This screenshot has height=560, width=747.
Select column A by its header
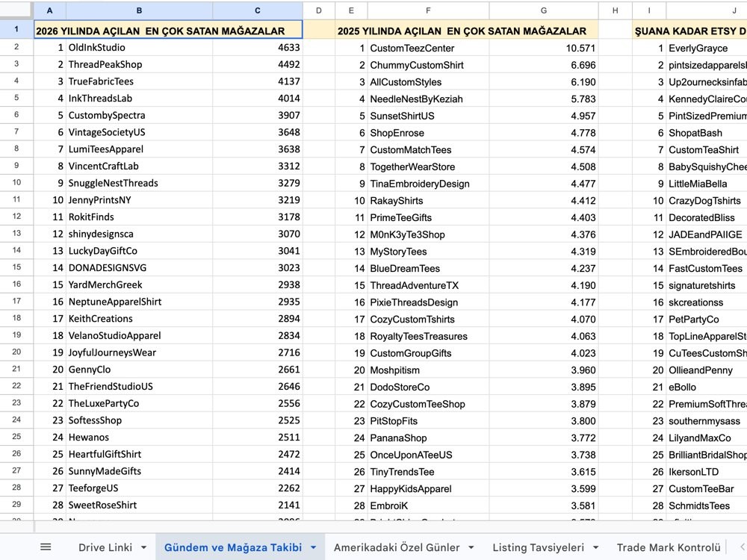point(49,10)
